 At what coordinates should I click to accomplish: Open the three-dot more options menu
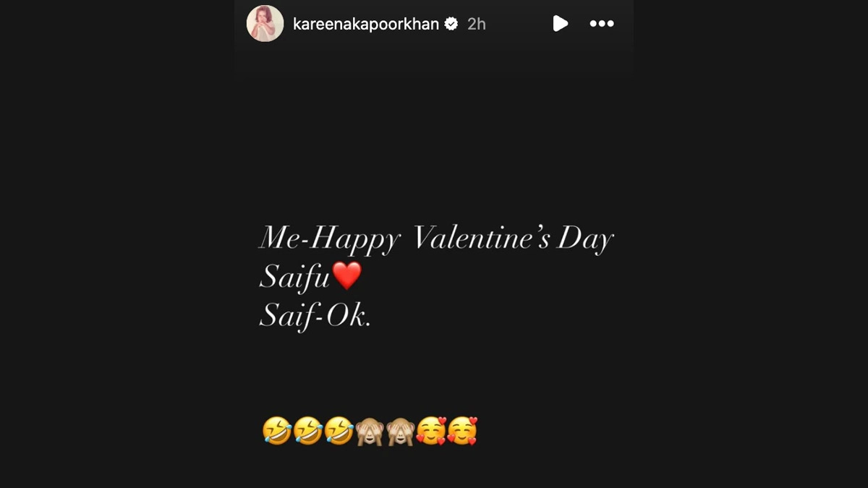(602, 24)
